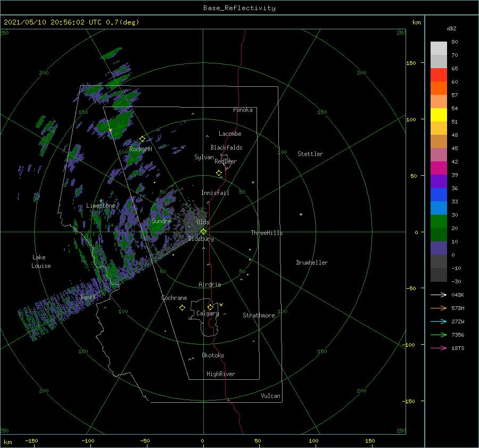Click the yellow diamond marker near RockyMH
The image size is (479, 448).
142,139
